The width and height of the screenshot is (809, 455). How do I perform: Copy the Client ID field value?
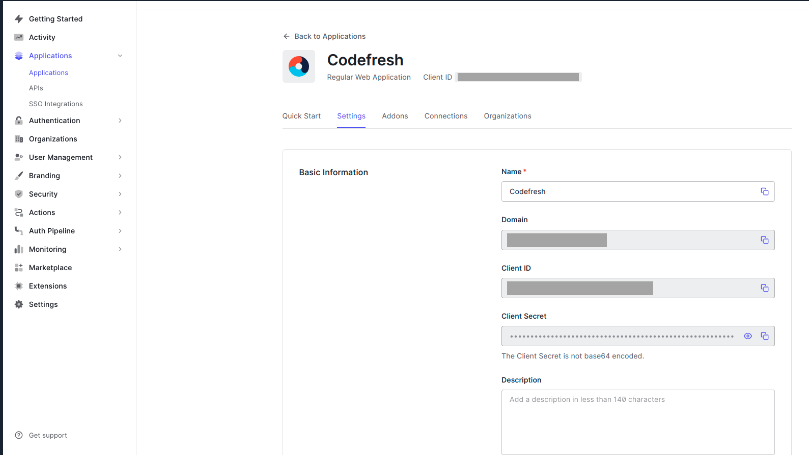(764, 288)
